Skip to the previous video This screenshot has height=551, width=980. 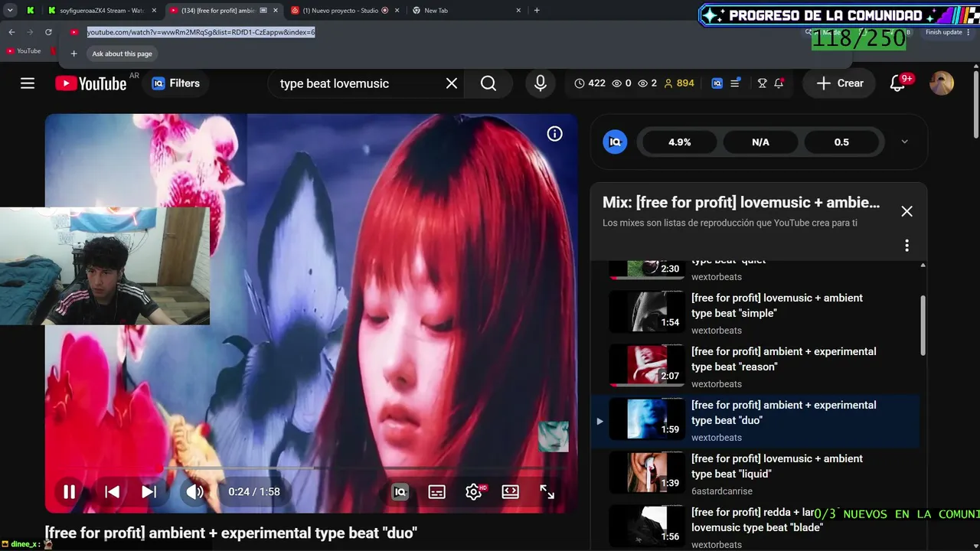(x=112, y=492)
